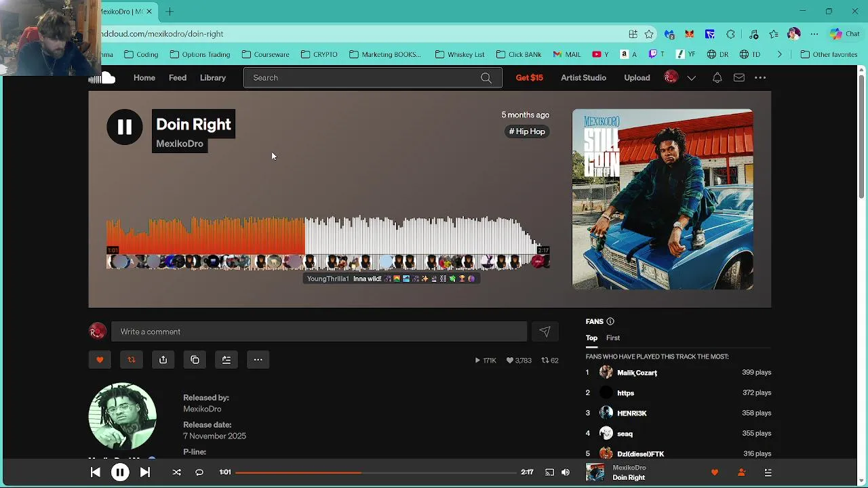Click the copy link icon button
Screen dimensions: 868x488
pyautogui.click(x=195, y=360)
